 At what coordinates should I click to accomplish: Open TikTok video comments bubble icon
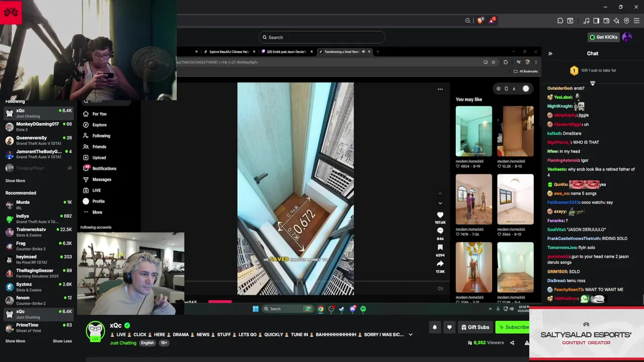coord(440,231)
